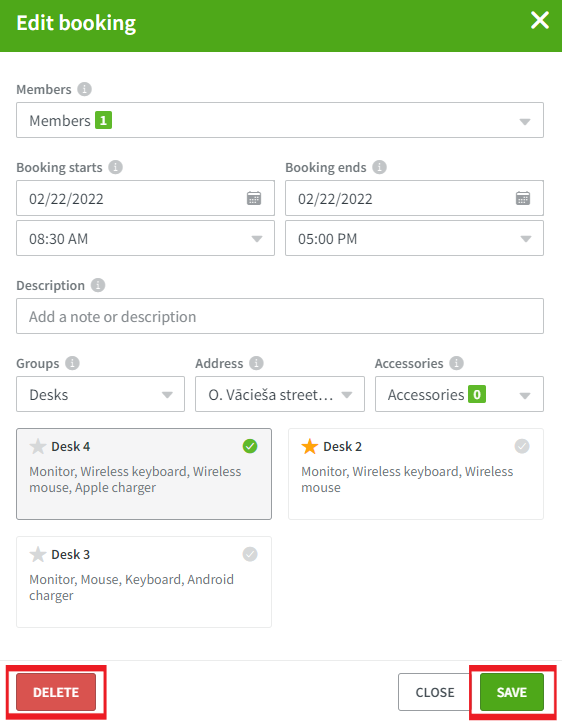Expand the Members dropdown
This screenshot has width=562, height=723.
point(280,120)
